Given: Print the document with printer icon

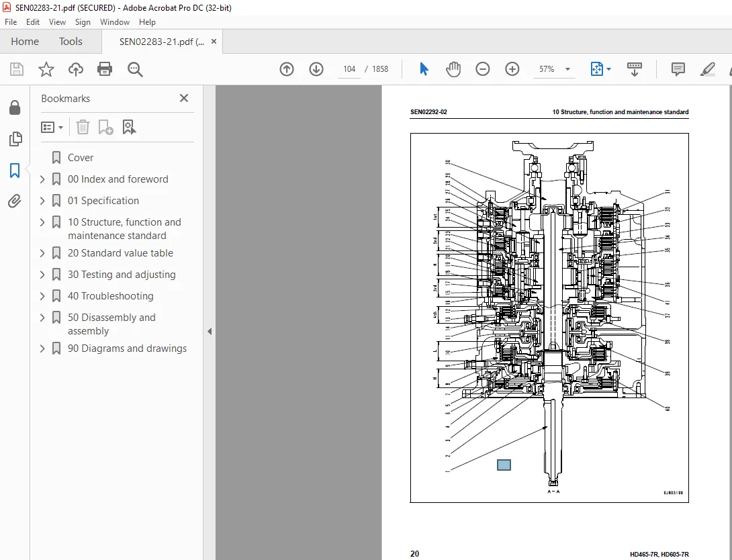Looking at the screenshot, I should coord(105,69).
